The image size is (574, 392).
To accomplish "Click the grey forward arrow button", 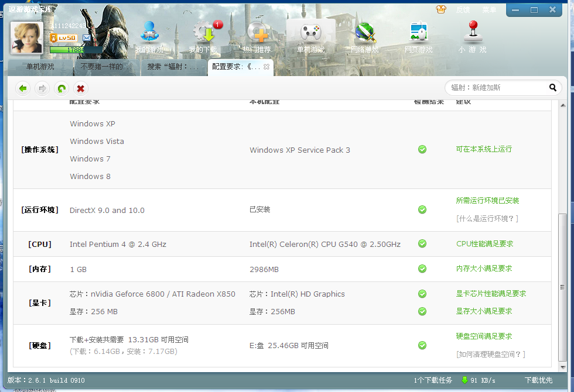I will [42, 88].
